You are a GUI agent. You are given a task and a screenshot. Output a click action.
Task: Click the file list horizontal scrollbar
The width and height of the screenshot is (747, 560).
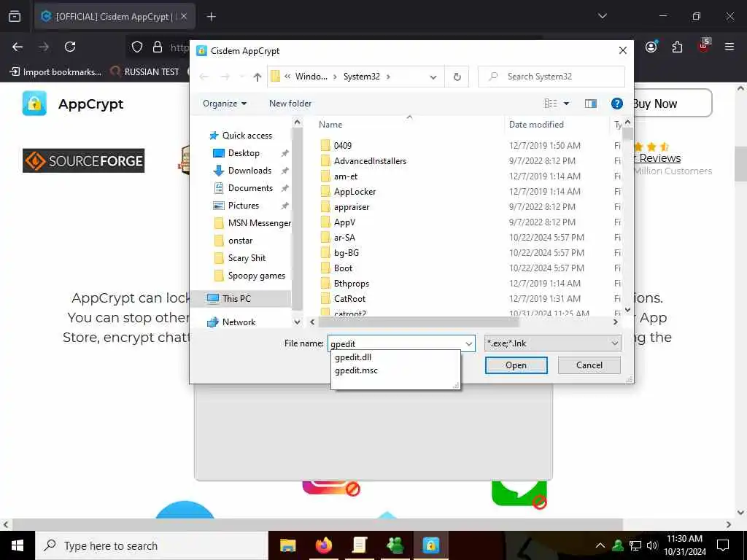point(418,322)
